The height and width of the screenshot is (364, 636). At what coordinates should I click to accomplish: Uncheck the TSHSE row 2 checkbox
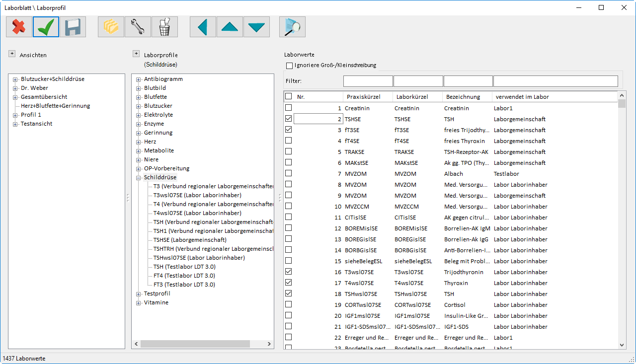288,118
